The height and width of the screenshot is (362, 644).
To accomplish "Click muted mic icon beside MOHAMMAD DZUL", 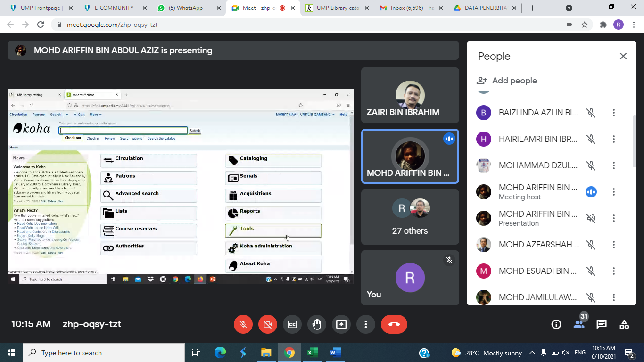I will [x=591, y=165].
